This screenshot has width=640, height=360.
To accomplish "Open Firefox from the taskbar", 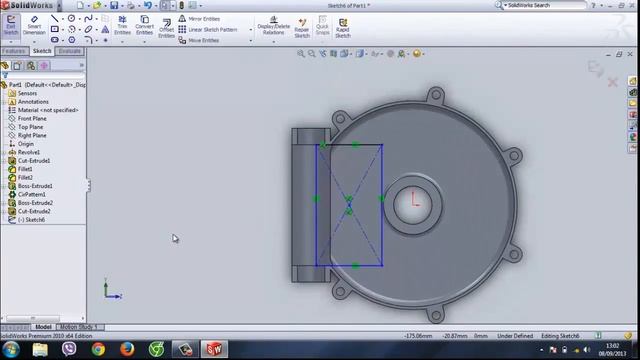I will tap(127, 349).
